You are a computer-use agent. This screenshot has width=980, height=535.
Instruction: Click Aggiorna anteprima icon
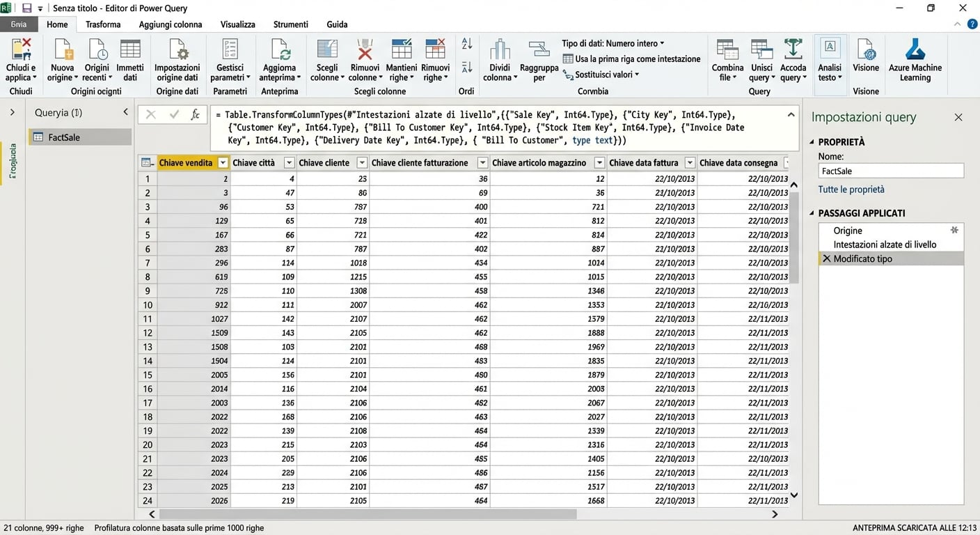(280, 49)
